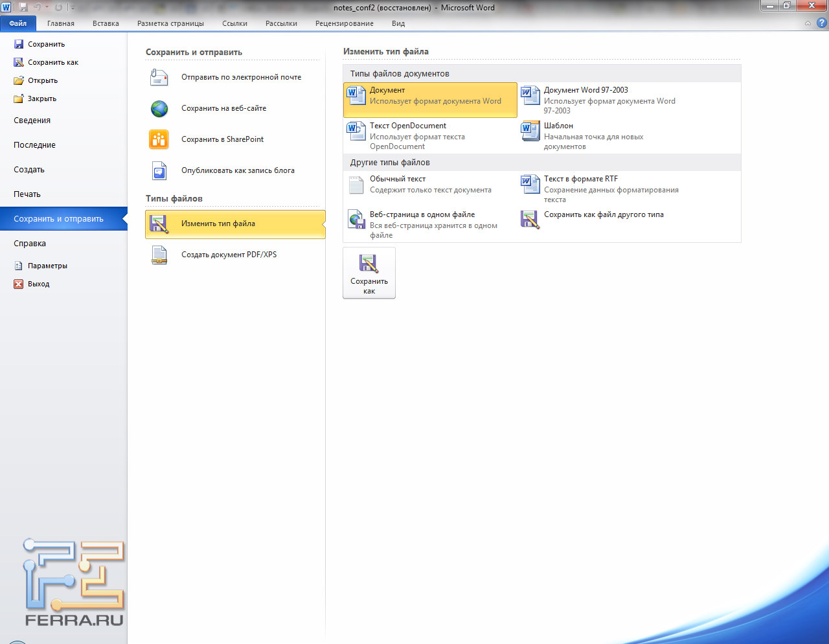Click the Save (Сохранить) icon in sidebar
Viewport: 829px width, 644px height.
(x=19, y=45)
